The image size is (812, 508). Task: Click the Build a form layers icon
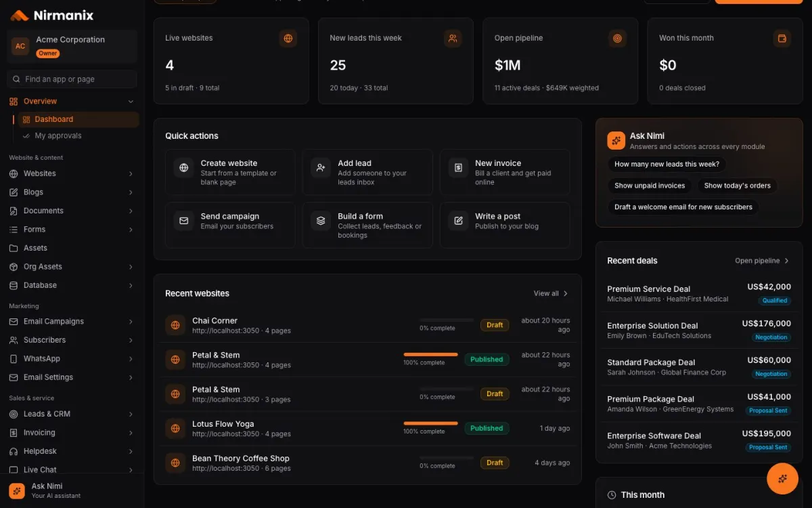click(x=321, y=221)
